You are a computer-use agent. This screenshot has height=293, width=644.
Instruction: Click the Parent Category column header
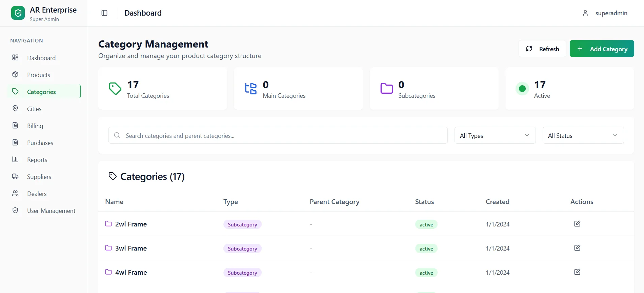[x=335, y=202]
